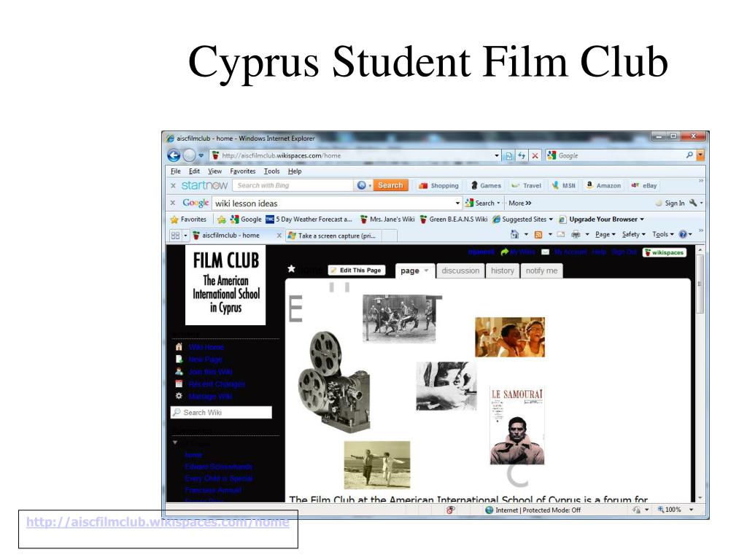Click the Compatibility View icon in the address bar
The image size is (747, 560).
coord(508,156)
